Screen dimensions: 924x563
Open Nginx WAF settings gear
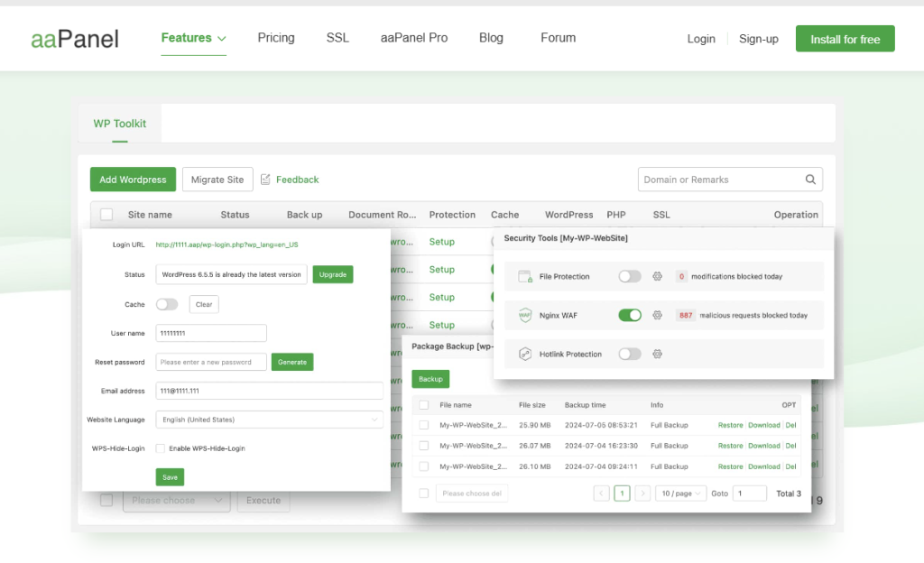pos(657,315)
